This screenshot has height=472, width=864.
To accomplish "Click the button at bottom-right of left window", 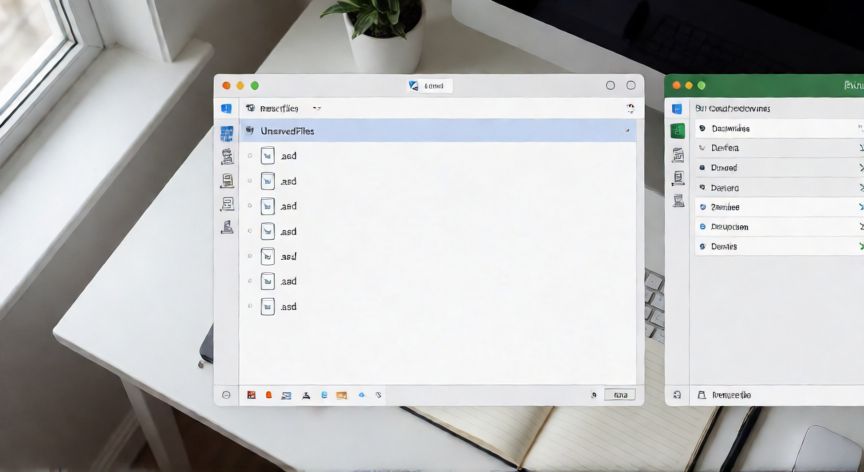I will pos(620,395).
